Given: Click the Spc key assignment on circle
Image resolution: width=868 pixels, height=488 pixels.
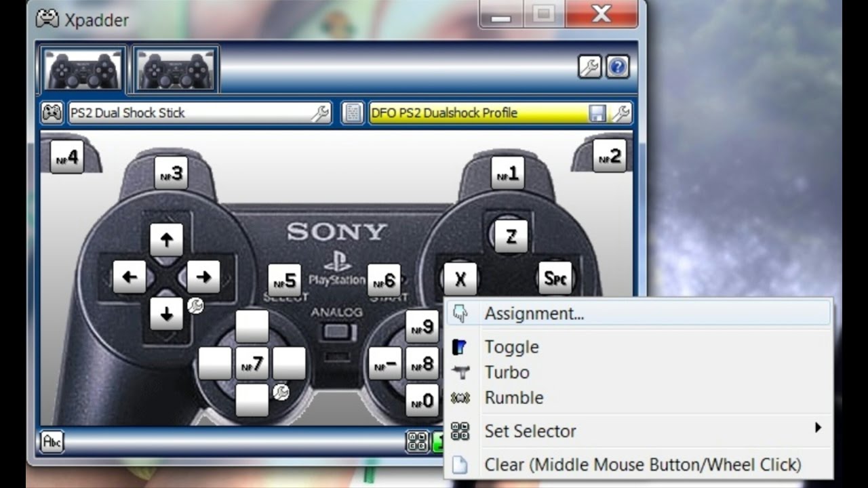Looking at the screenshot, I should pos(555,278).
